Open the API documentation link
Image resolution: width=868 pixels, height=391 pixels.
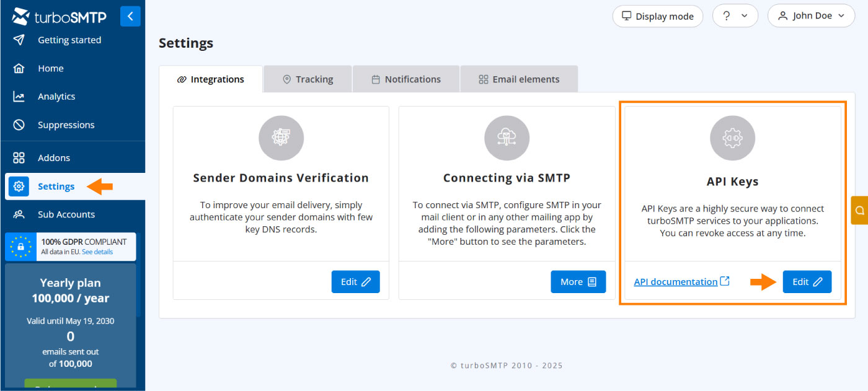pos(676,281)
